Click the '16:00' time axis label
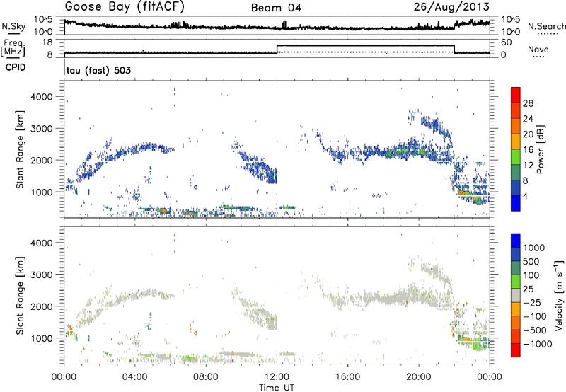566x392 pixels. [347, 377]
